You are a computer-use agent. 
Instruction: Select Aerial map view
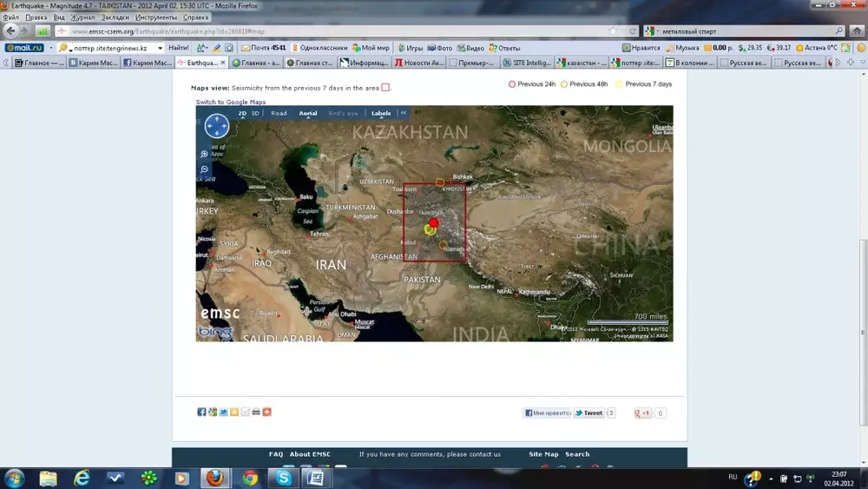click(308, 113)
